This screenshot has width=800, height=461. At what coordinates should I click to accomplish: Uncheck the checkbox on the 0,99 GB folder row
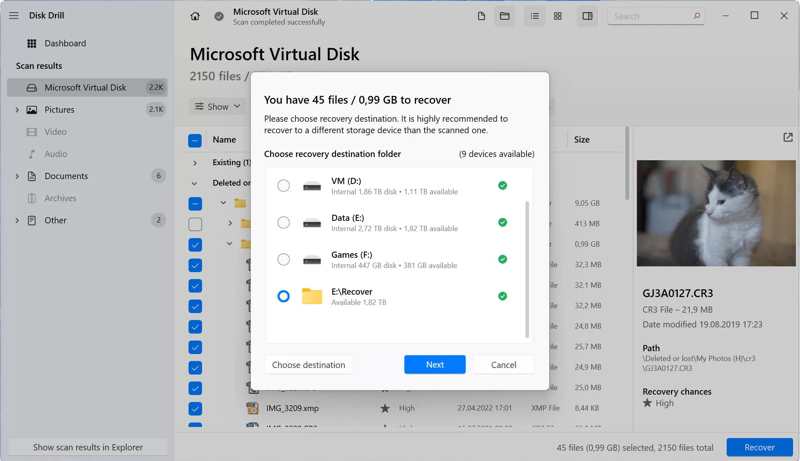coord(195,245)
